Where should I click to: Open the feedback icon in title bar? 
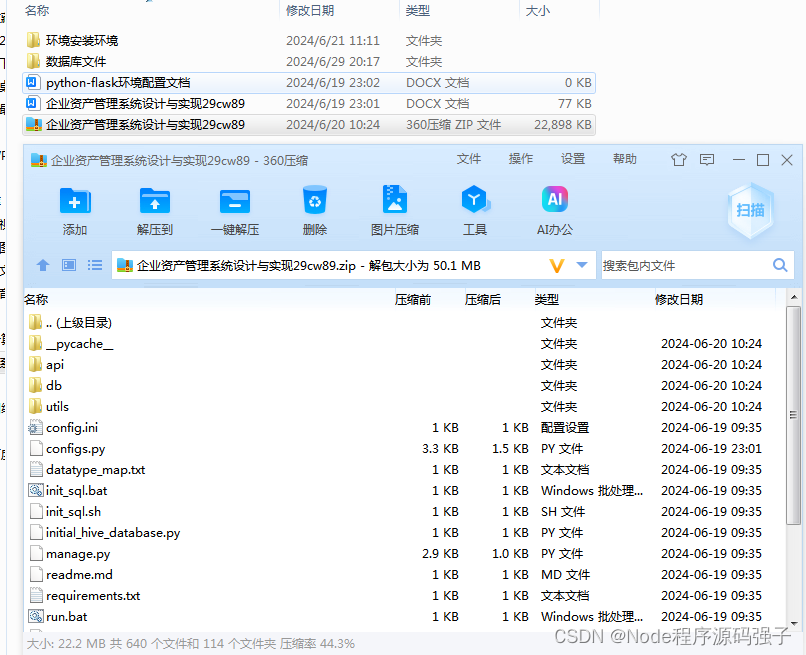pyautogui.click(x=707, y=159)
